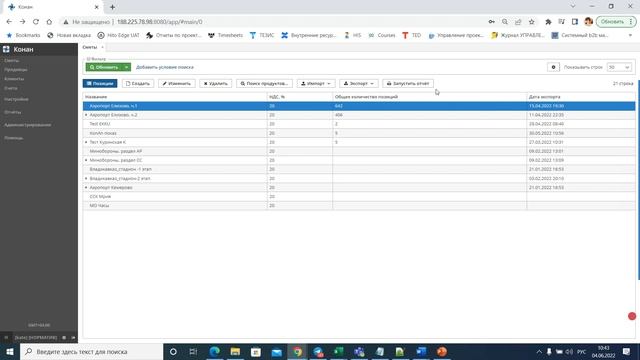This screenshot has height=360, width=640.
Task: Click the browser home icon
Action: point(49,22)
